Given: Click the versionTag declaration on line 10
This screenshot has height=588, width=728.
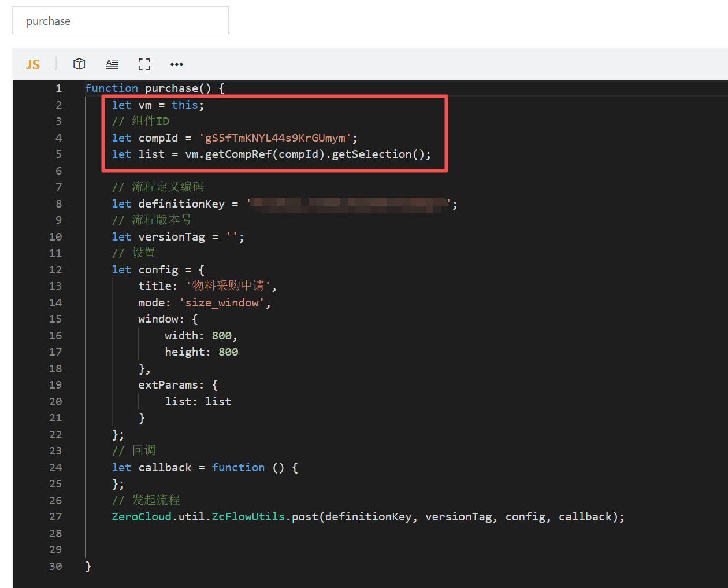Looking at the screenshot, I should 172,237.
